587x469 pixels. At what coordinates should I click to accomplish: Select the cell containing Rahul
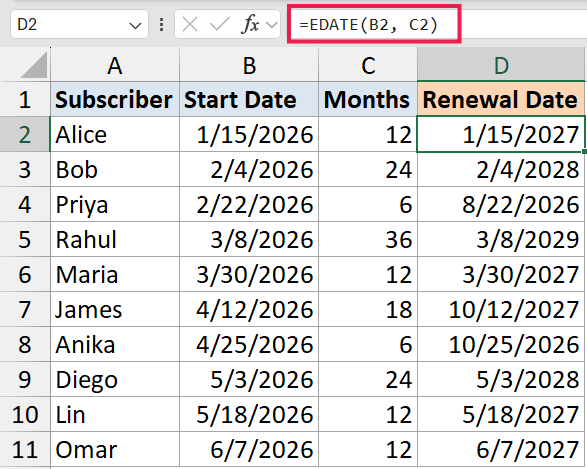(115, 239)
